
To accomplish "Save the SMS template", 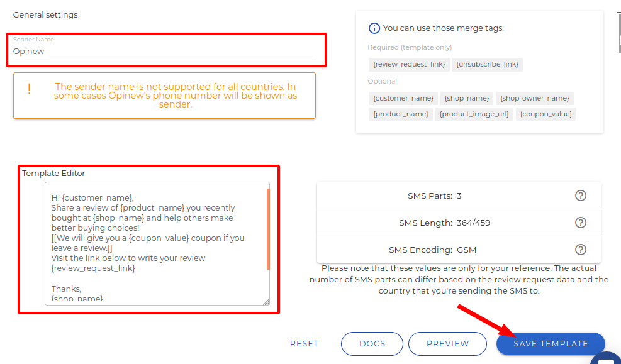I will tap(551, 344).
